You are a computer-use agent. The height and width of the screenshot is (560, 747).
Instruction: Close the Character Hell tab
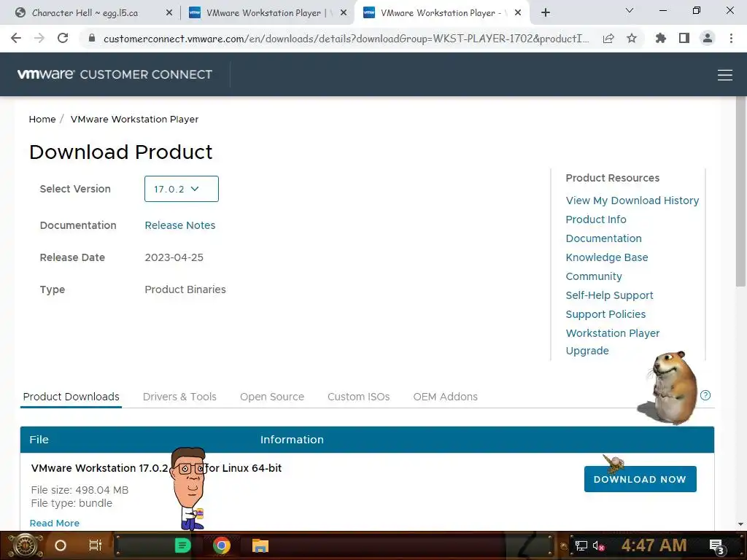[x=169, y=13]
